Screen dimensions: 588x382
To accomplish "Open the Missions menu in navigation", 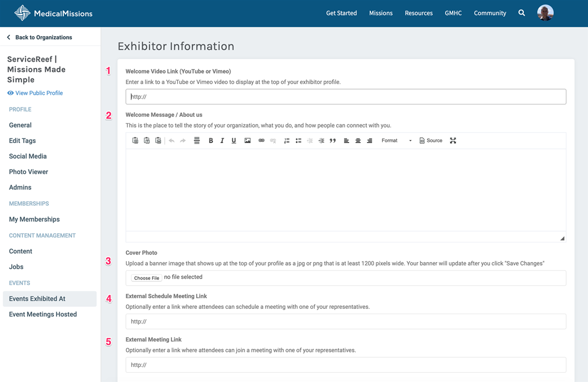I will (381, 13).
